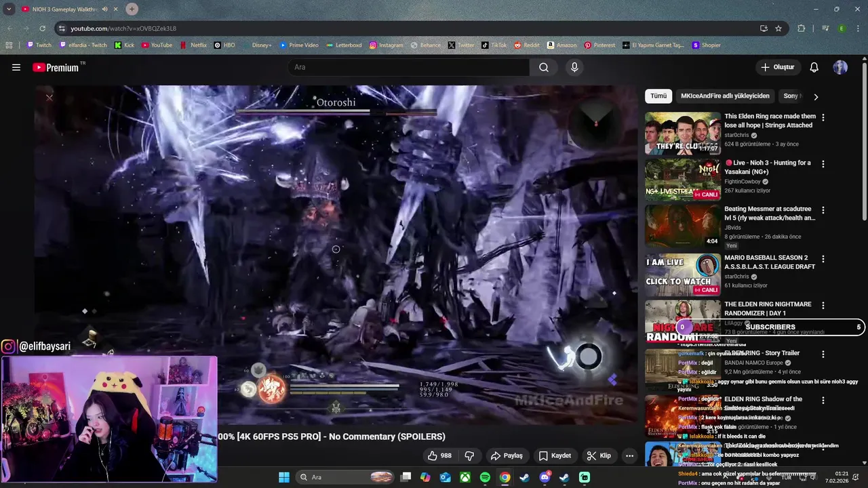This screenshot has height=488, width=868.
Task: Open Elden Ring race video thumbnail
Action: click(682, 134)
